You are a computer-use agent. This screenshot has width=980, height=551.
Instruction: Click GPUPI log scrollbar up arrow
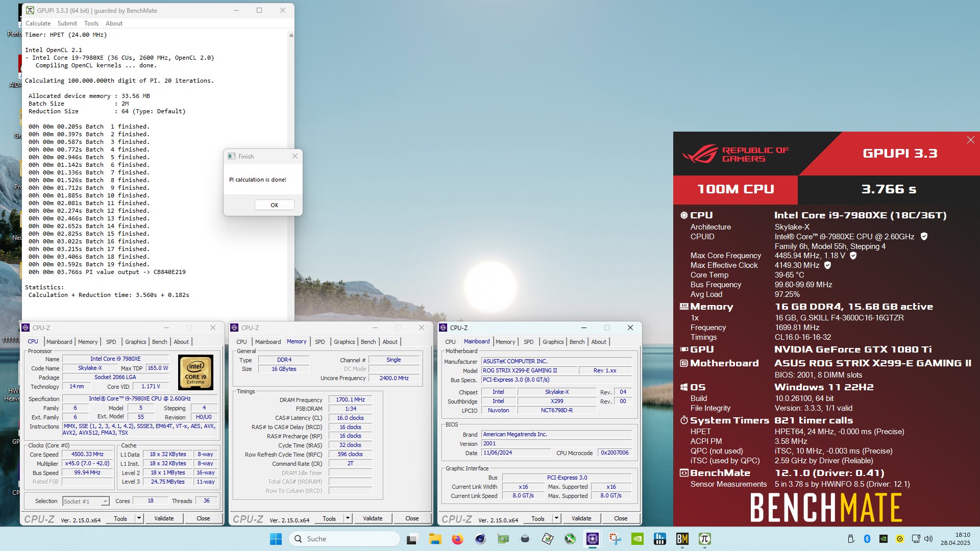click(x=291, y=35)
